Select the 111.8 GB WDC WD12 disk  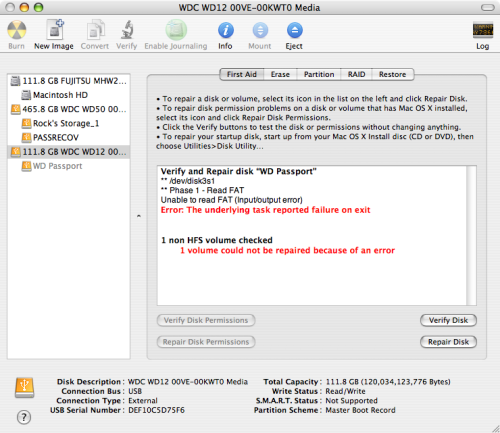tap(69, 152)
